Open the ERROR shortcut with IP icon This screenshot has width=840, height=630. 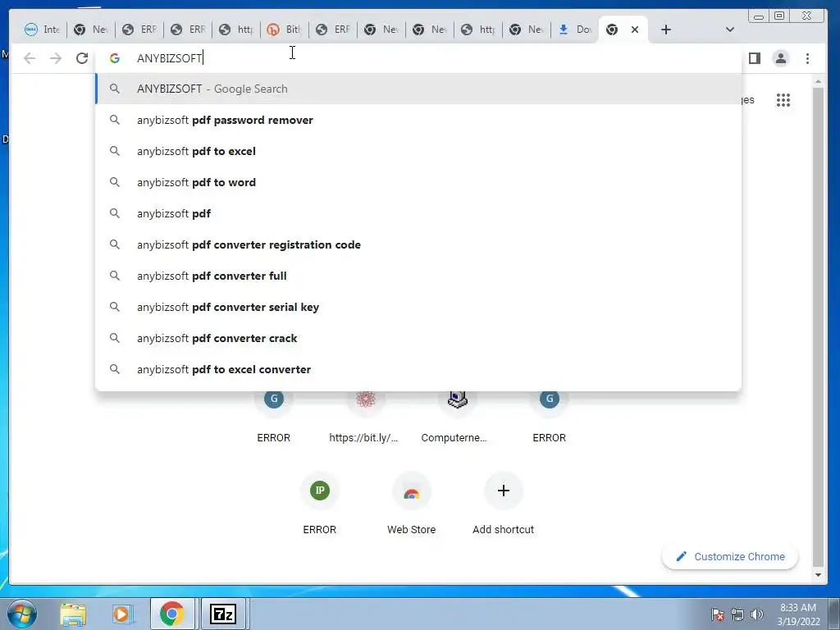(320, 504)
